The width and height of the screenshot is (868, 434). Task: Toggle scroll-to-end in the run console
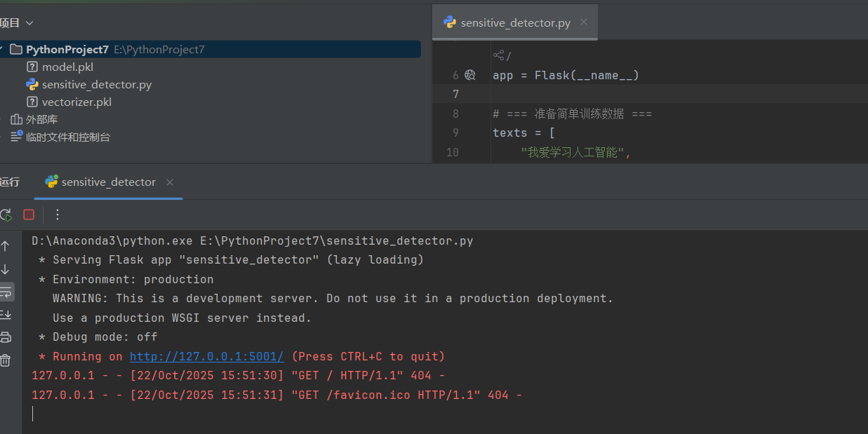pos(6,314)
